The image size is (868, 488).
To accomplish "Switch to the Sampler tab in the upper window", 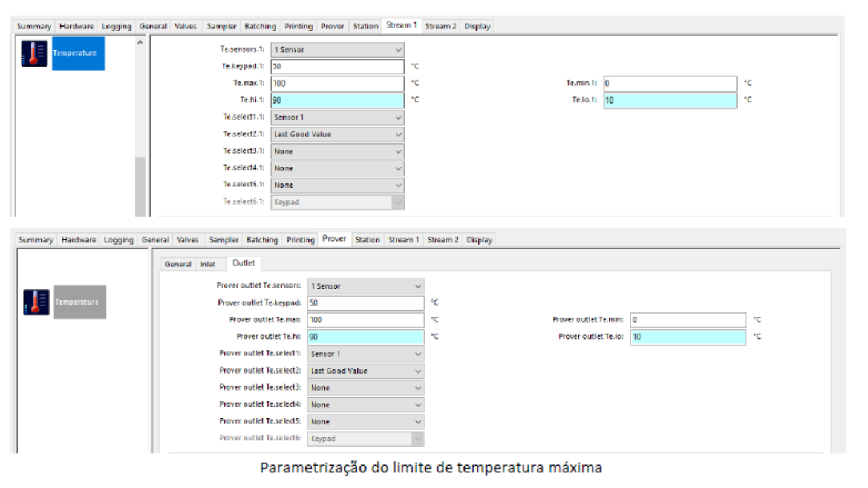I will (x=221, y=27).
